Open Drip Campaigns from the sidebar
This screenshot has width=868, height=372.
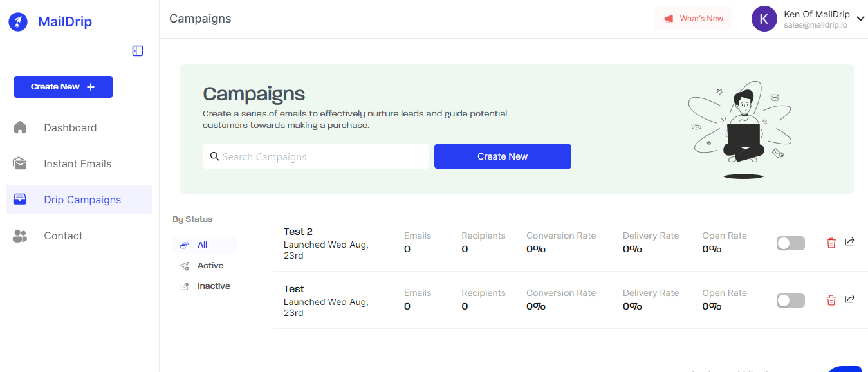[x=79, y=200]
